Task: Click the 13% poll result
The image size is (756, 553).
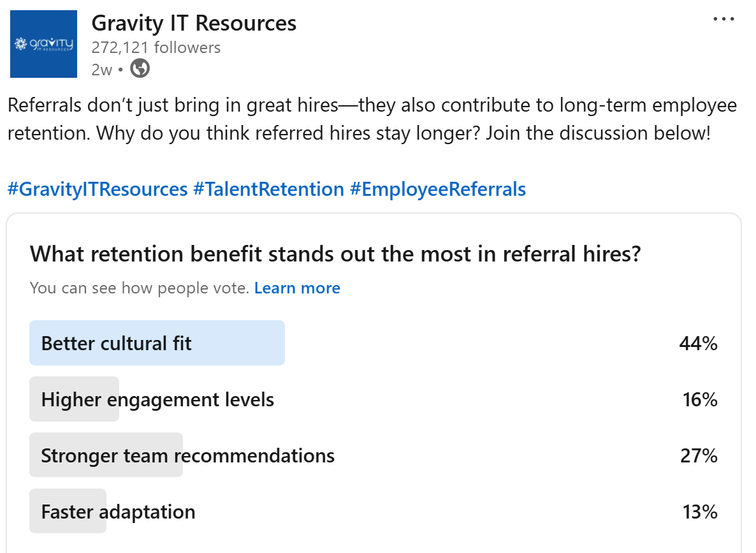Action: [x=699, y=512]
